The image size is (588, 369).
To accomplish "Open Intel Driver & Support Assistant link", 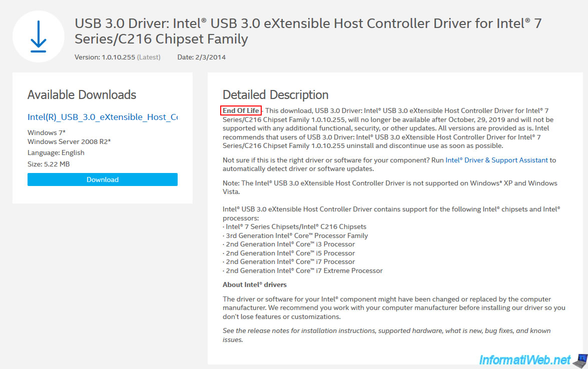I will tap(496, 160).
